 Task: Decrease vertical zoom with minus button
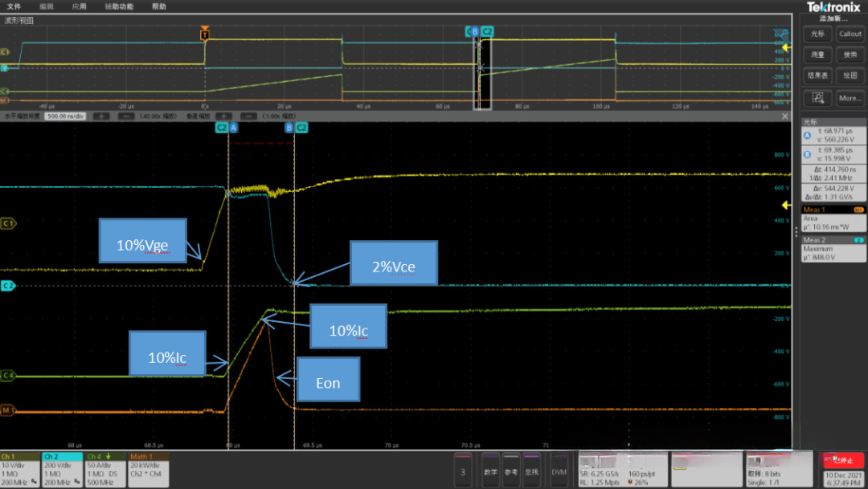coord(248,116)
